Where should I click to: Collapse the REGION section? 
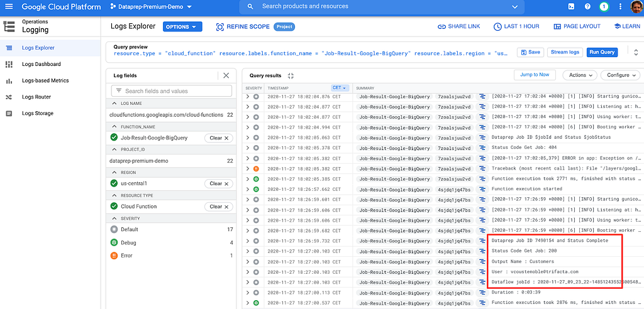coord(114,173)
